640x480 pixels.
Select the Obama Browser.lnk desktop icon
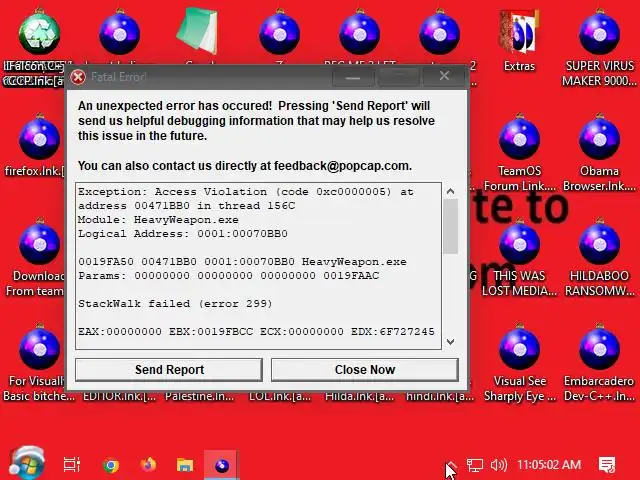click(x=599, y=152)
